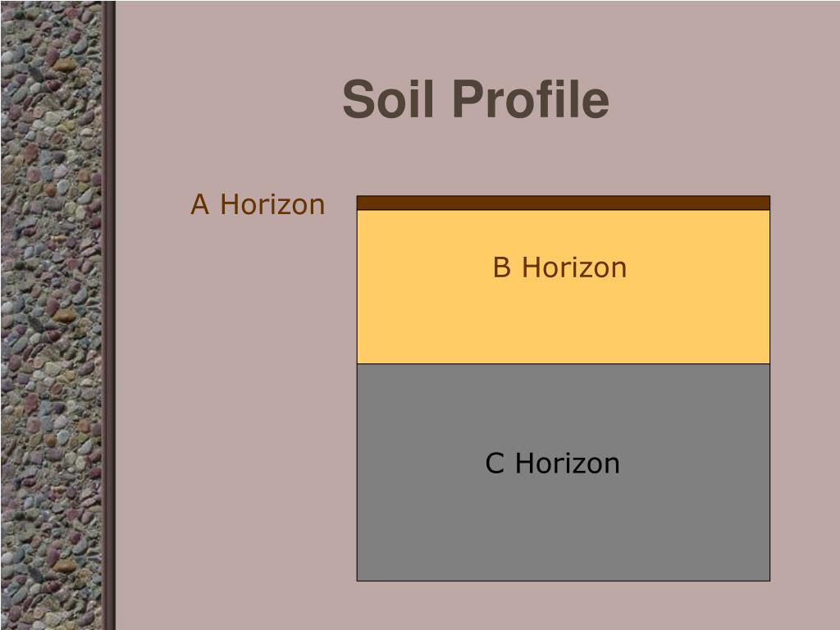Select "Horizon" in the A Horizon label
Viewport: 840px width, 630px height.
coord(272,204)
